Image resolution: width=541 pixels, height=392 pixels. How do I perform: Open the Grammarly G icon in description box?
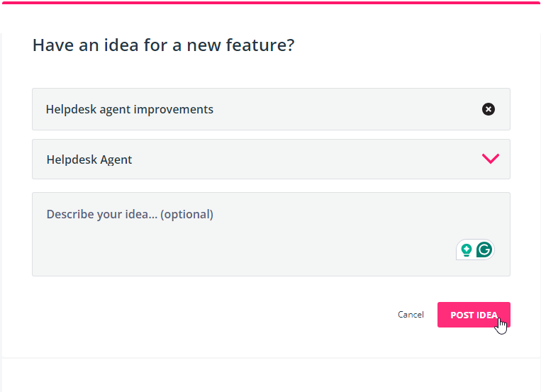(484, 250)
